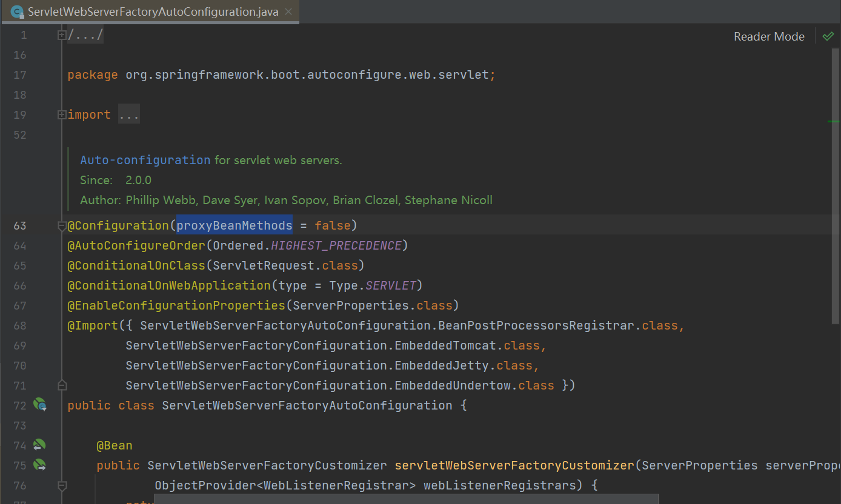Viewport: 841px width, 504px height.
Task: Select the ServletWebServerFactoryAutoConfiguration.java editor tab
Action: pyautogui.click(x=150, y=12)
